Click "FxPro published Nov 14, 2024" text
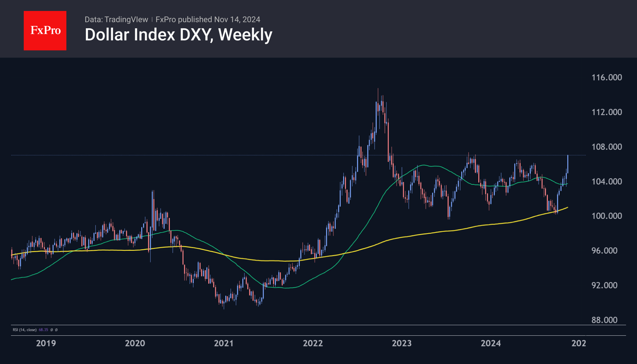The height and width of the screenshot is (364, 637). [x=208, y=19]
